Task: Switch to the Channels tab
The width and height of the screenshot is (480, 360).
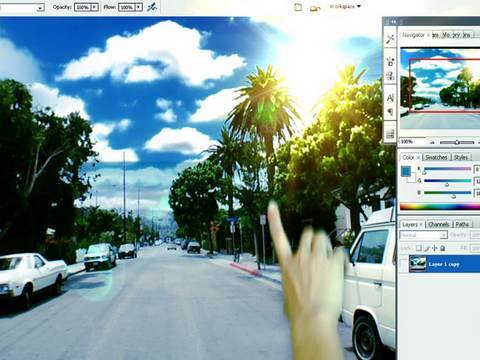Action: (439, 224)
